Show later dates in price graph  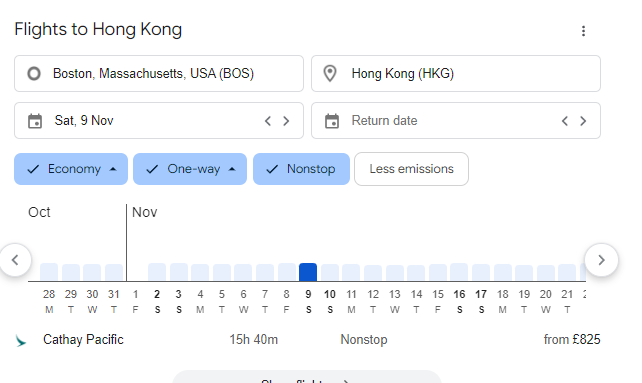coord(601,260)
